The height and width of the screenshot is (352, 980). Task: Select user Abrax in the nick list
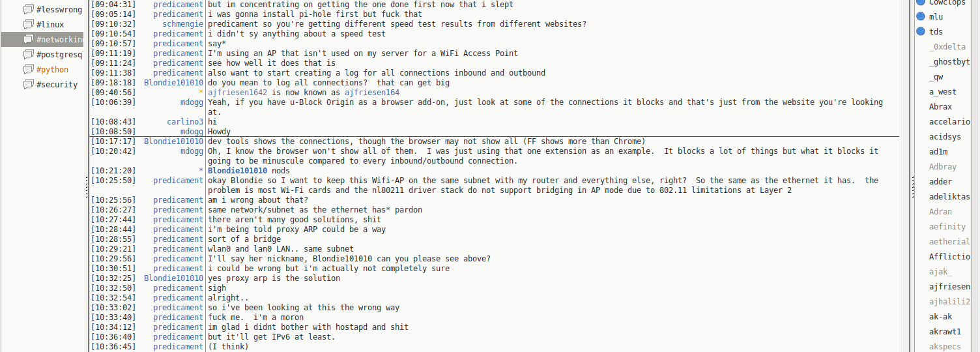pyautogui.click(x=940, y=107)
